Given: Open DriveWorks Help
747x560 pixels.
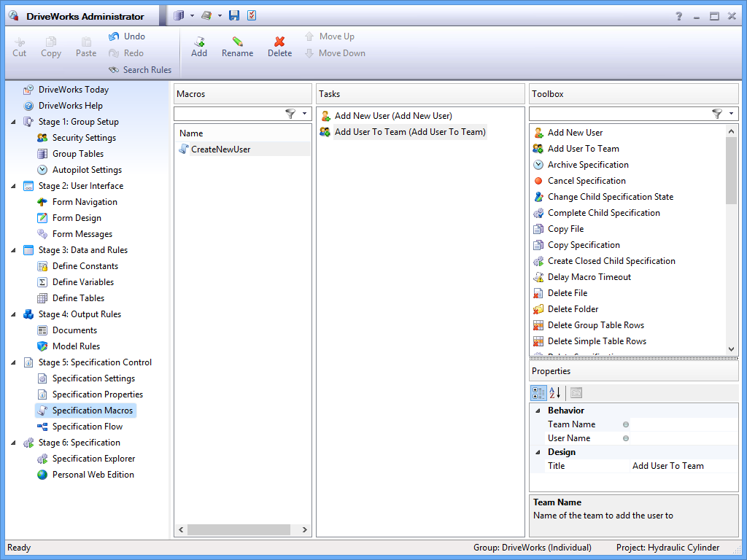Looking at the screenshot, I should coord(71,106).
